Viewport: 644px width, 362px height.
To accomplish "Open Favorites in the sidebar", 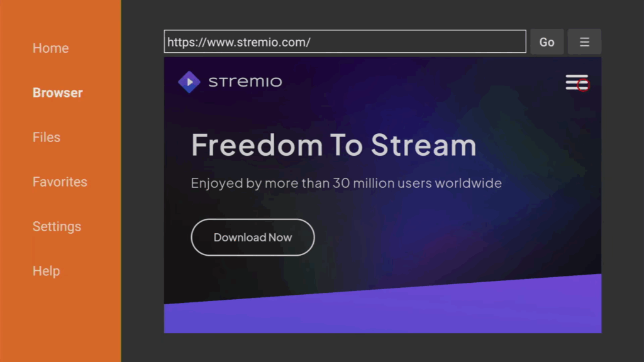I will pos(60,182).
